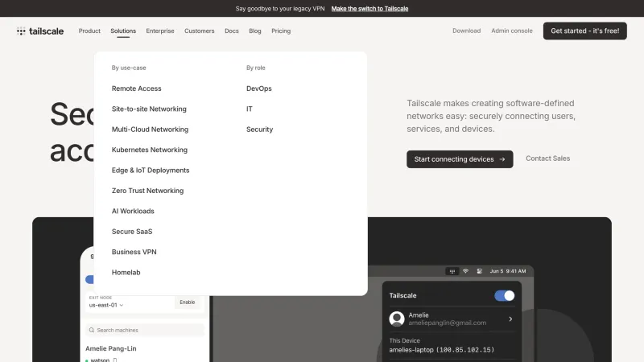
Task: Select Edge & IoT Deployments
Action: coord(151,171)
